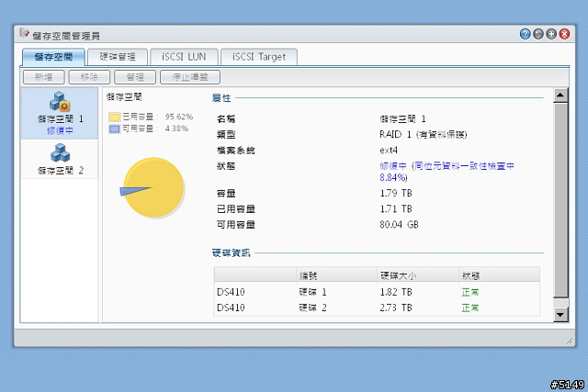588x392 pixels.
Task: Click the scrollbar down arrow
Action: [x=560, y=314]
